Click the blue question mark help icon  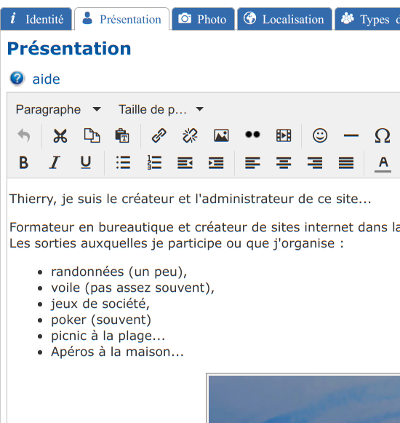[17, 79]
